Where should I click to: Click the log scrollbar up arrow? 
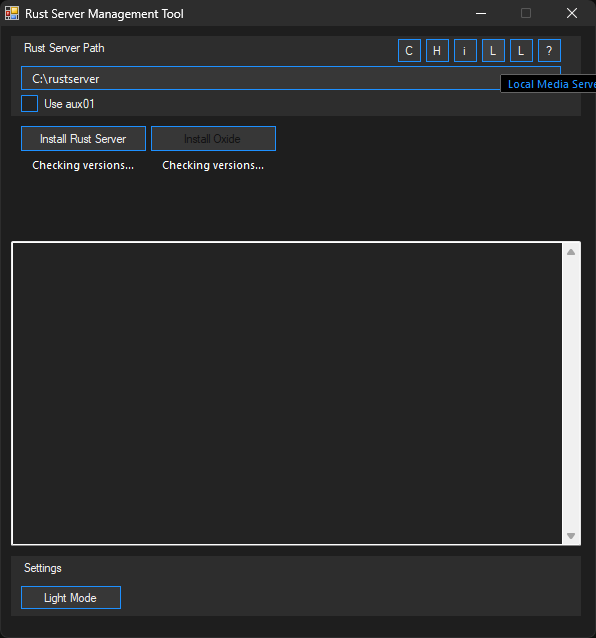pyautogui.click(x=571, y=252)
